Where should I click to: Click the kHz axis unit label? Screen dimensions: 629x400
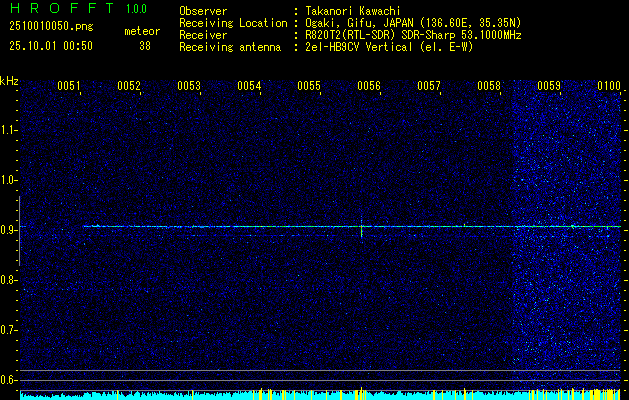[9, 81]
